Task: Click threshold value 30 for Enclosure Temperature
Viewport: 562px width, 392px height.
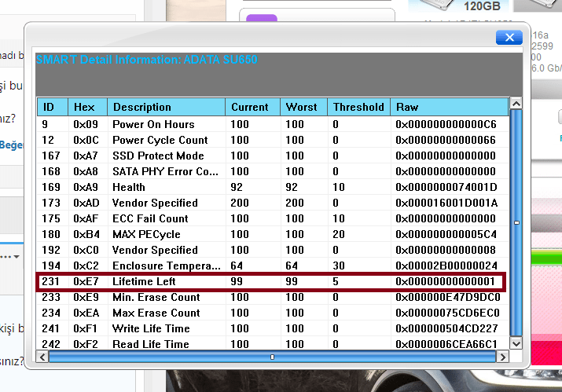Action: (x=338, y=266)
